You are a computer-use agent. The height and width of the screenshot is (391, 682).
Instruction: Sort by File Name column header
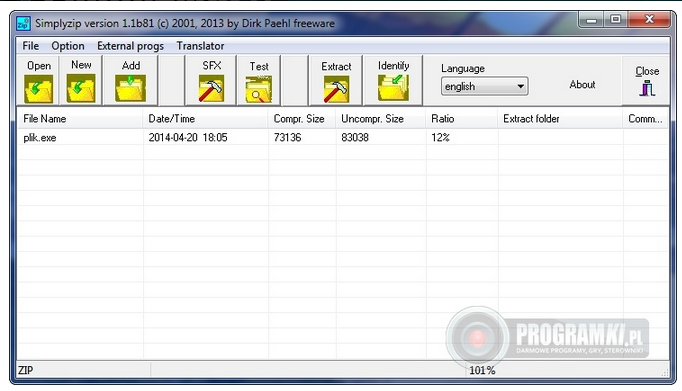click(80, 118)
